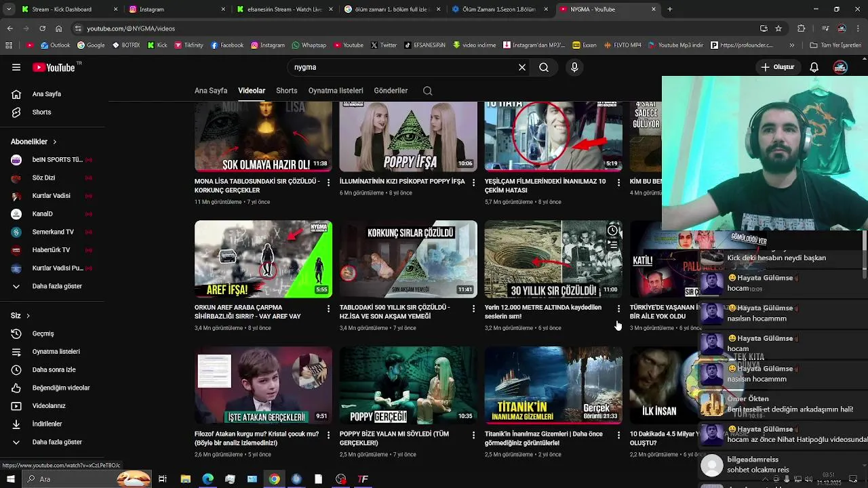Bookmark this page with the star
Image resolution: width=868 pixels, height=488 pixels.
pyautogui.click(x=778, y=28)
